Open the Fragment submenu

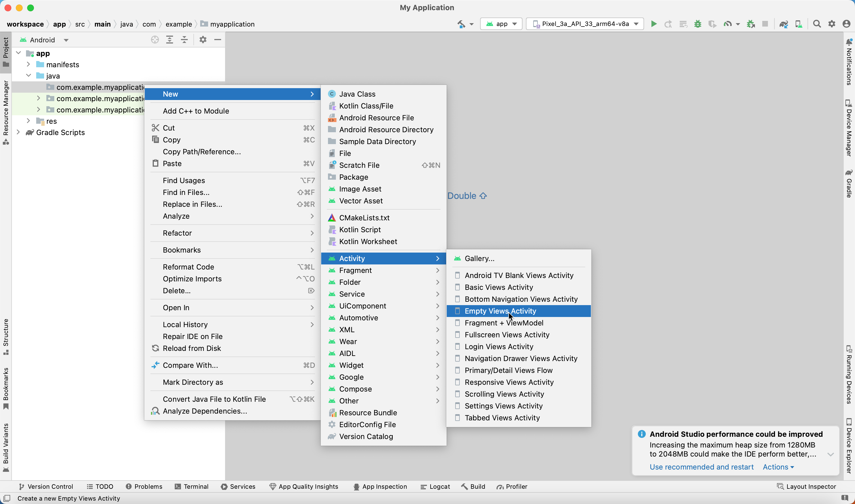(384, 270)
